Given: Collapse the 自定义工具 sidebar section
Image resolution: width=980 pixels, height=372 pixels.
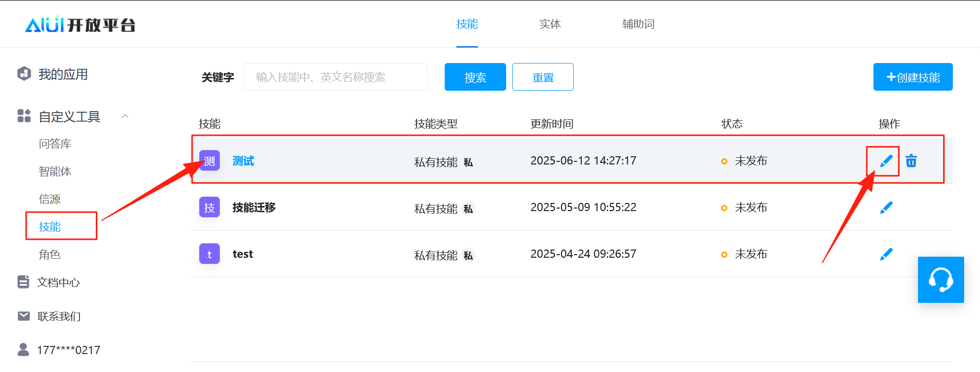Looking at the screenshot, I should click(x=124, y=117).
